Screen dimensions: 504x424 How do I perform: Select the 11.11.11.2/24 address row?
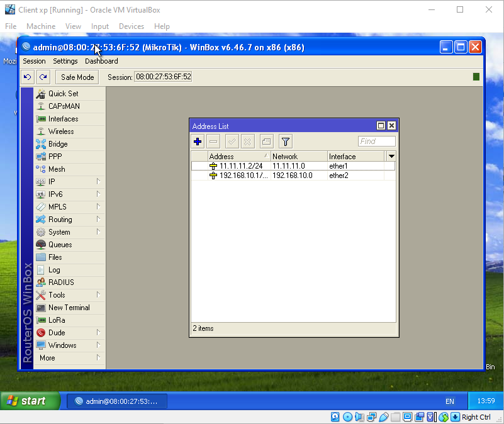pos(293,166)
